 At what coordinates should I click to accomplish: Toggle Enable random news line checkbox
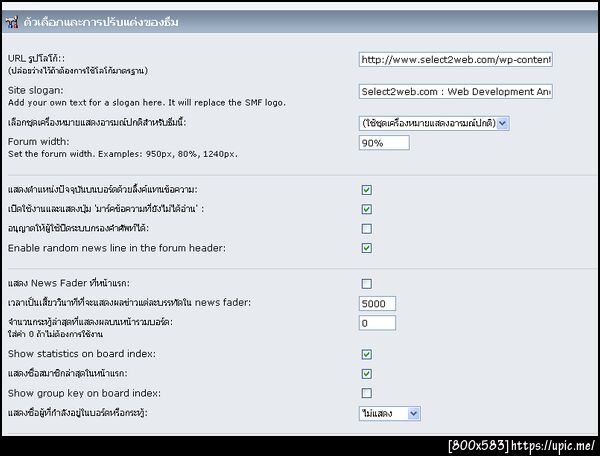tap(367, 248)
